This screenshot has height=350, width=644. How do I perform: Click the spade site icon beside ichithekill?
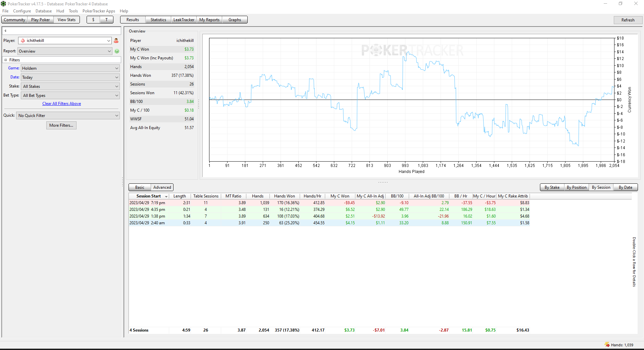[23, 41]
